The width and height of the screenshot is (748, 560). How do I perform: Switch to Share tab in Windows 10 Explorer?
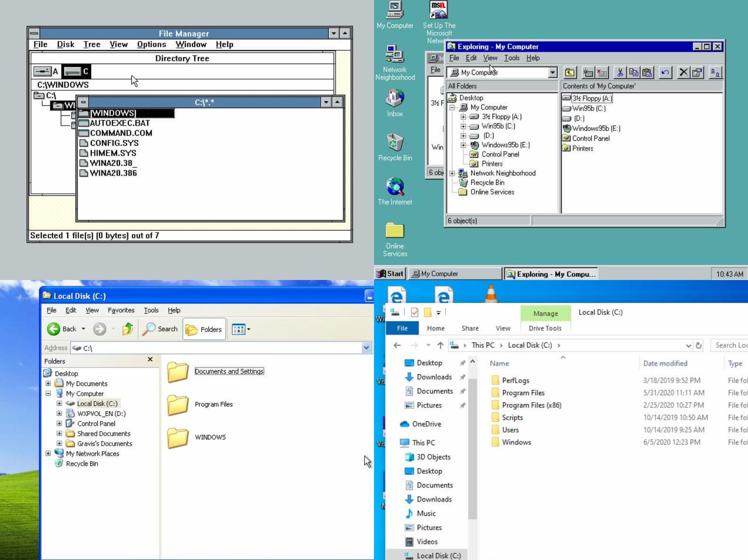(470, 328)
